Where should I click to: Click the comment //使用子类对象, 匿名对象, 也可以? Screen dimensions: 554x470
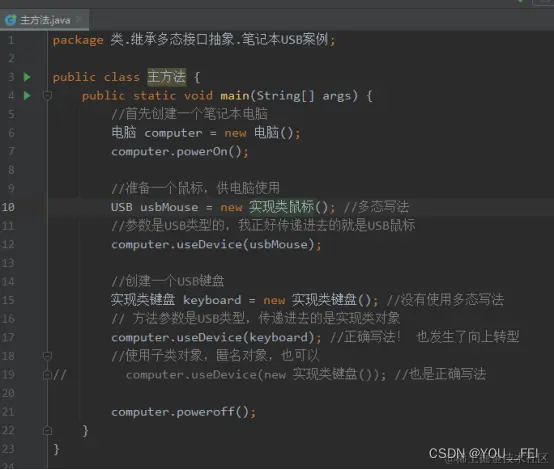(216, 356)
